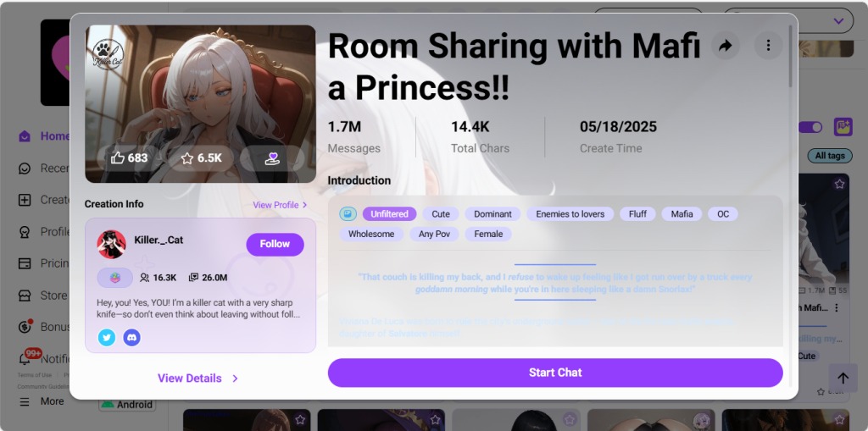Image resolution: width=868 pixels, height=431 pixels.
Task: Click the scroll-to-top arrow button
Action: (843, 379)
